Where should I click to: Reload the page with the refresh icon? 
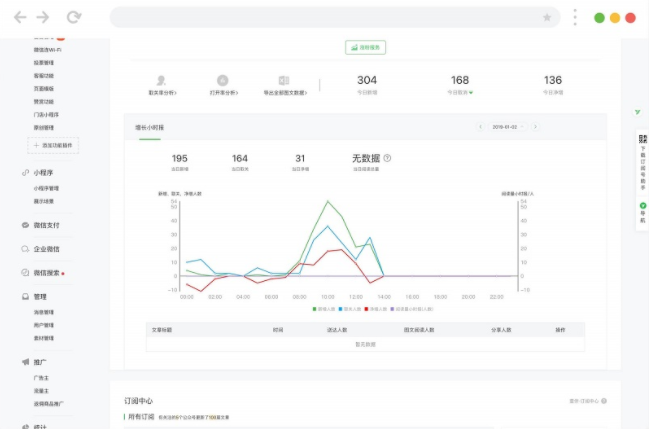[x=73, y=17]
